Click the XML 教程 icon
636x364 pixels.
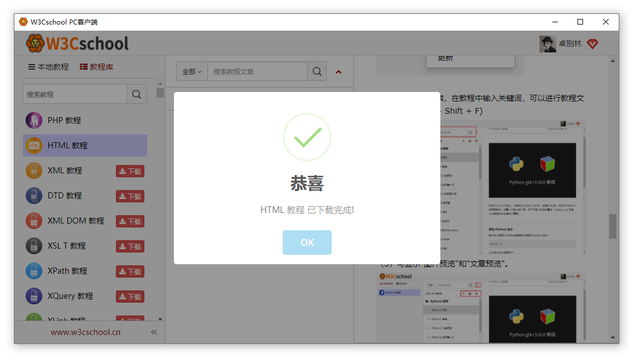(34, 171)
